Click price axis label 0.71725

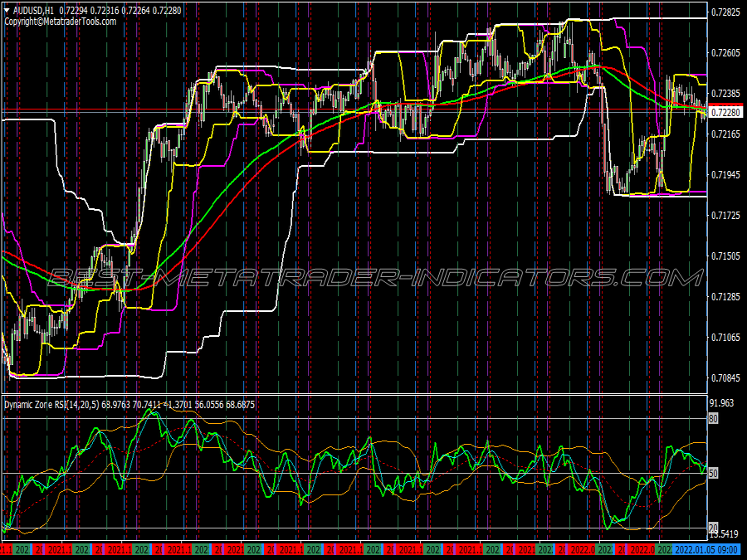coord(725,216)
